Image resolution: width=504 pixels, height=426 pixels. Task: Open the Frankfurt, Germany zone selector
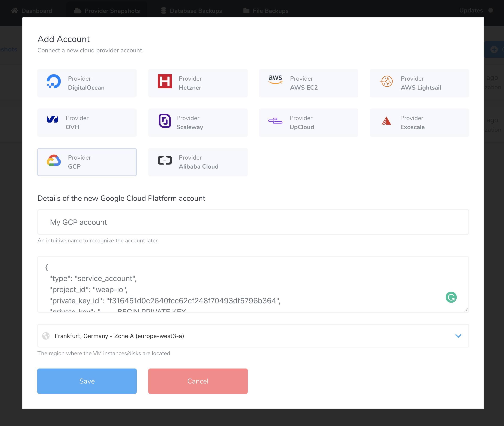(253, 336)
